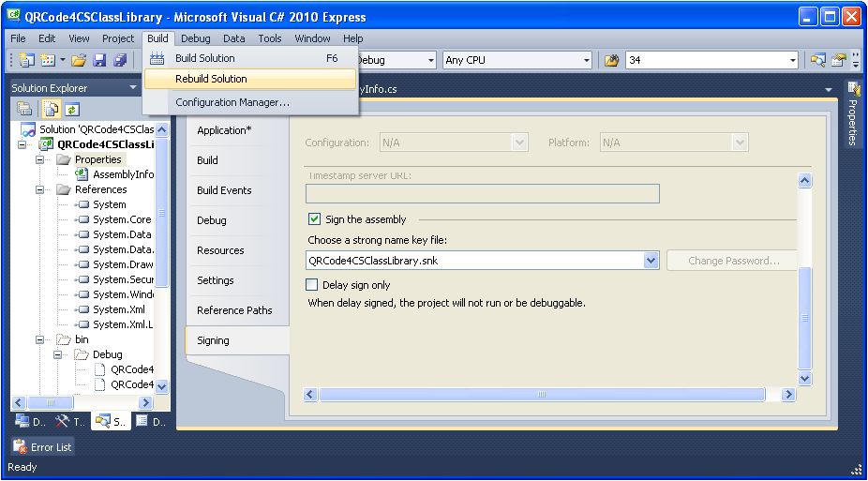Select Rebuild Solution from Build menu
The height and width of the screenshot is (481, 868).
[x=249, y=79]
